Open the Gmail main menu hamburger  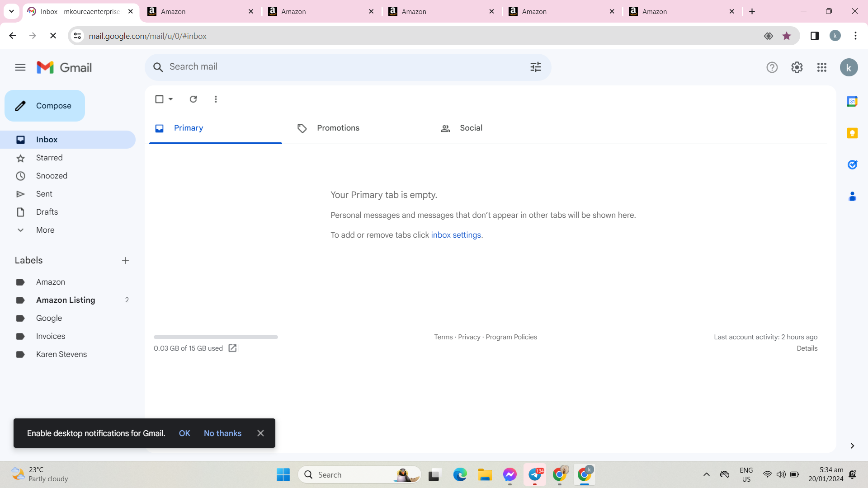(x=20, y=67)
